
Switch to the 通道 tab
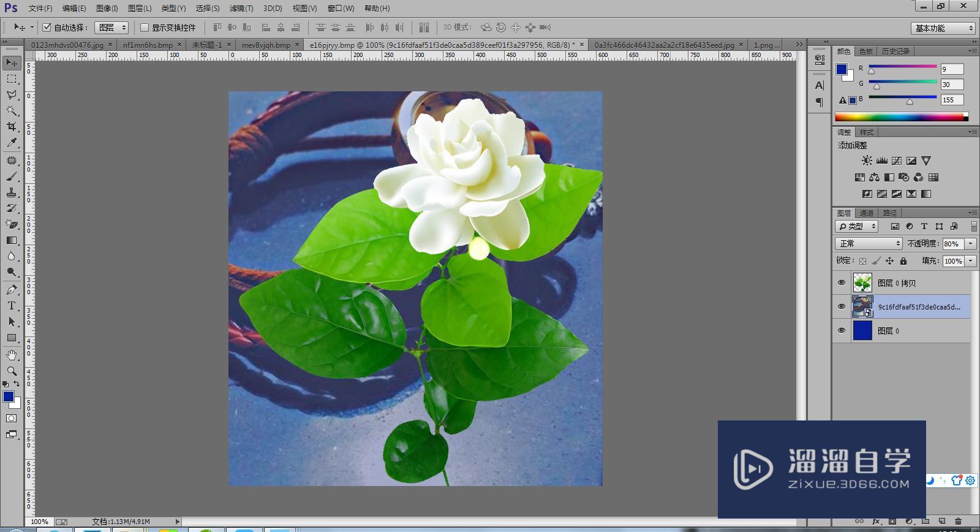pos(867,213)
